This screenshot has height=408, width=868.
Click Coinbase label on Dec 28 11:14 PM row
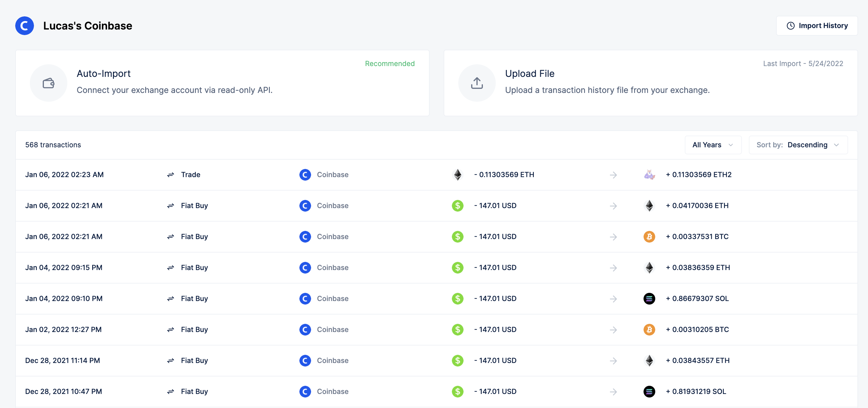point(332,361)
